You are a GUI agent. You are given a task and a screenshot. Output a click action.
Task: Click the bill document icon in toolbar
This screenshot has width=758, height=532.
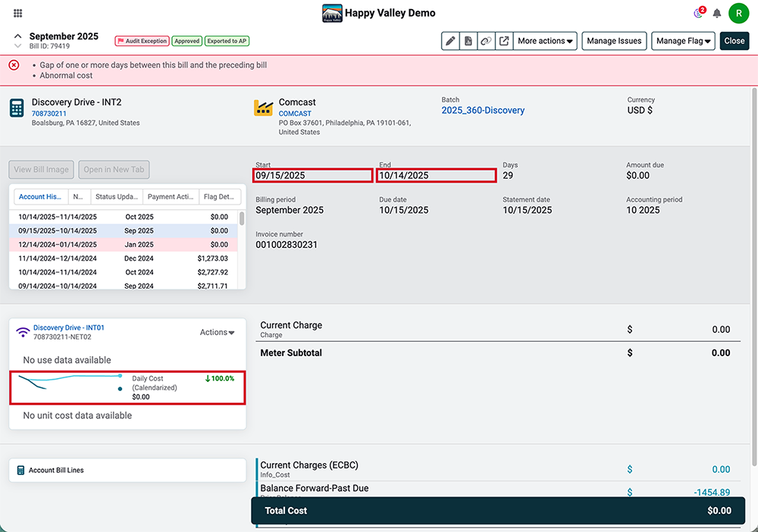[x=468, y=41]
